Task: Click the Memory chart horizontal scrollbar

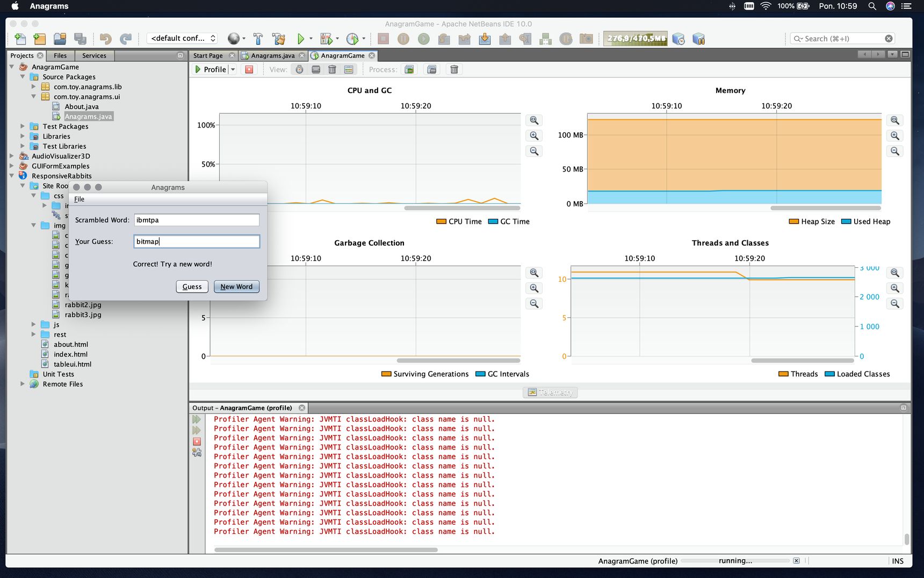Action: (x=826, y=208)
